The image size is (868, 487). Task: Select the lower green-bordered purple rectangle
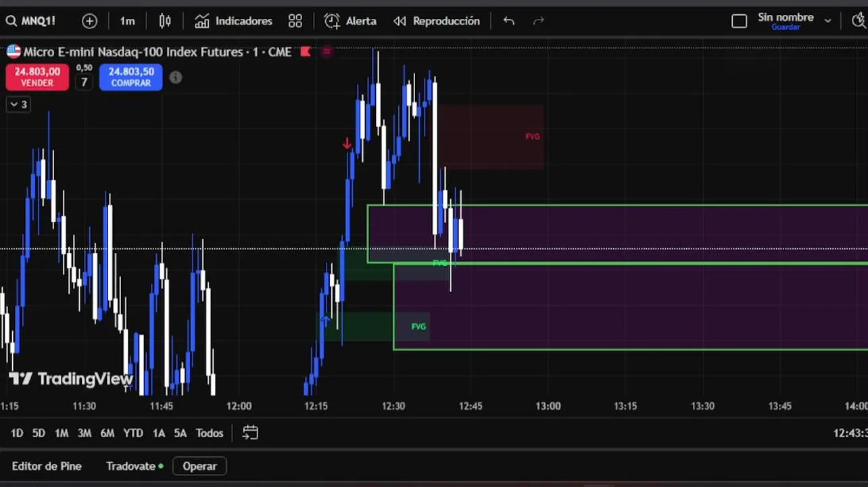click(631, 306)
